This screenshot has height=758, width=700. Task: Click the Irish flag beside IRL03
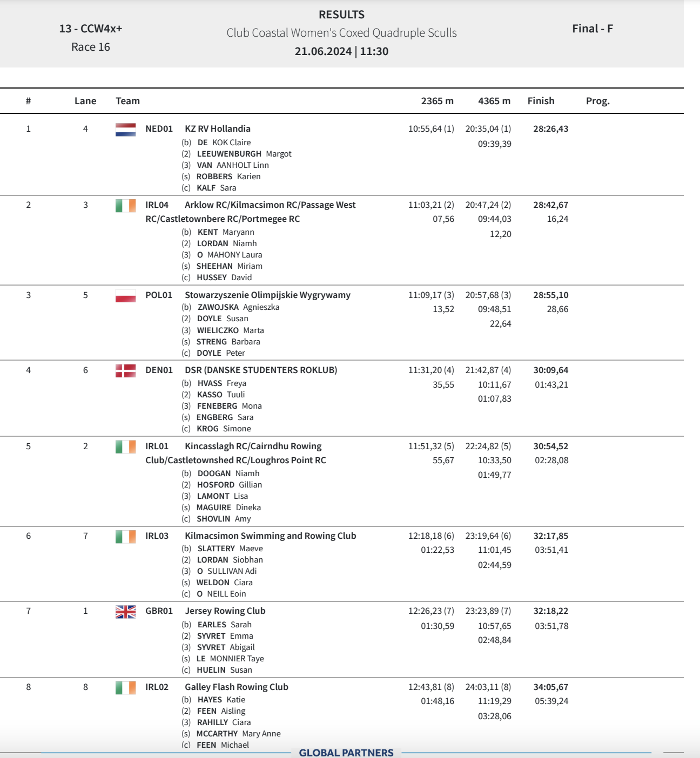point(125,537)
